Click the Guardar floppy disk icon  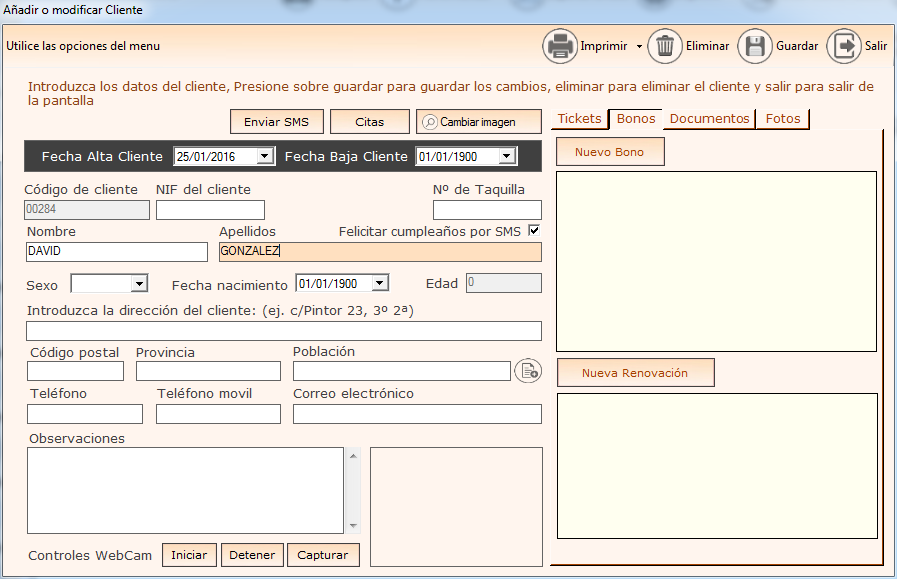coord(755,46)
